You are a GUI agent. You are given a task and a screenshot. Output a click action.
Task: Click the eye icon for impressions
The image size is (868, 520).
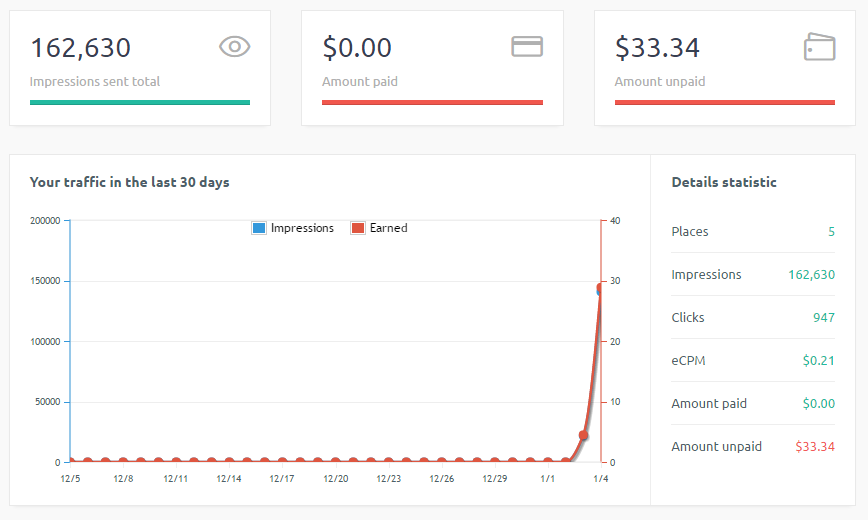(x=234, y=46)
